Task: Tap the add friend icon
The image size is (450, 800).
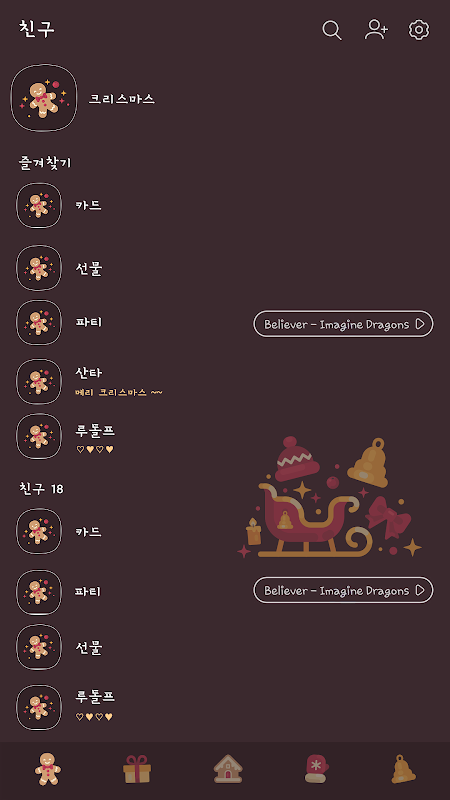Action: tap(376, 30)
